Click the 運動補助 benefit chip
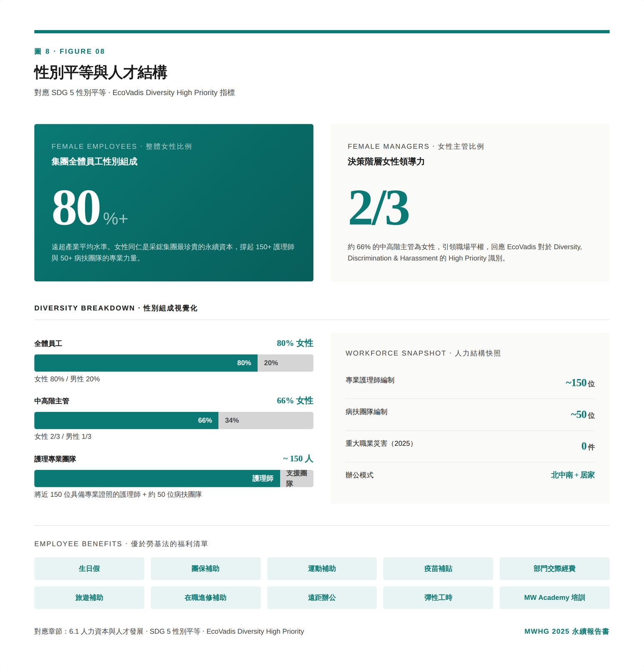This screenshot has height=667, width=644. tap(322, 569)
